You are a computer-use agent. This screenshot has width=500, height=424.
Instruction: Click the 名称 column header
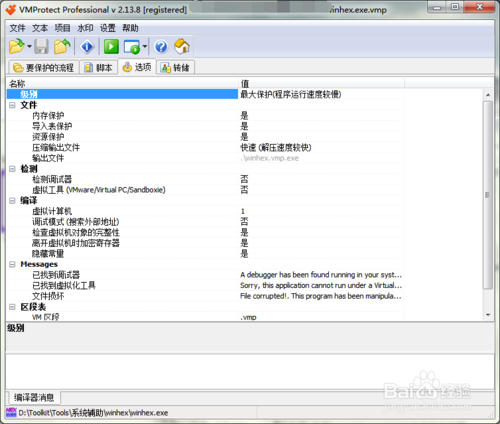(x=122, y=83)
